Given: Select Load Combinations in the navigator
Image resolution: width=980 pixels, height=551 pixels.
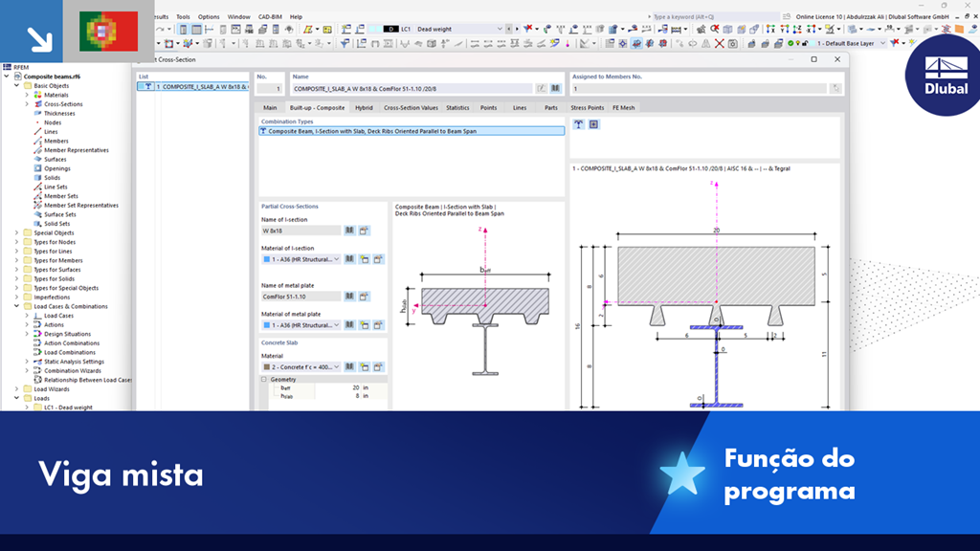Looking at the screenshot, I should [69, 352].
